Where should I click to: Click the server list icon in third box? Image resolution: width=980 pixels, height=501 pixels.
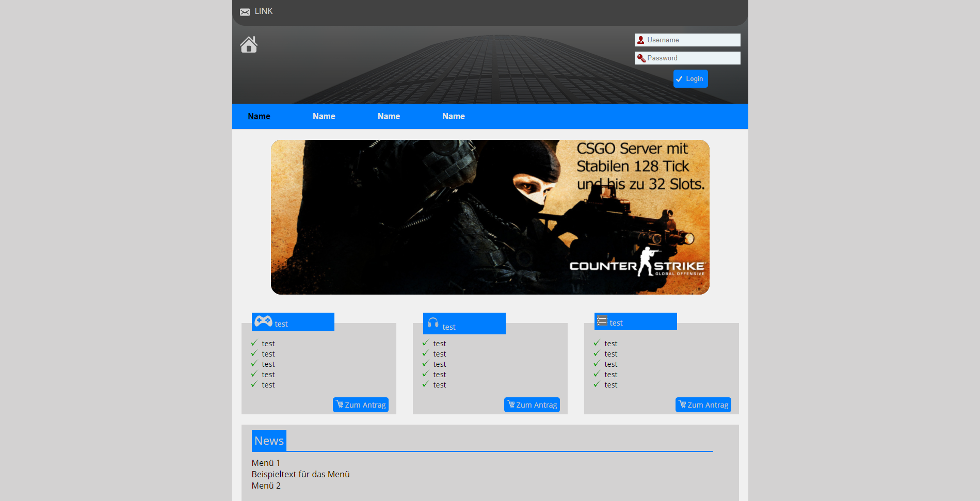click(x=602, y=321)
